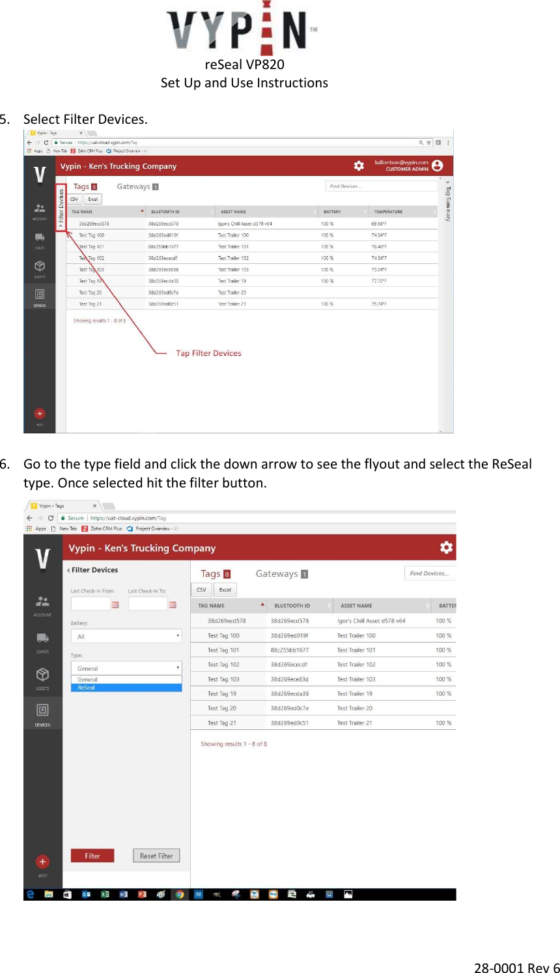The width and height of the screenshot is (560, 973).
Task: Open Battery dropdown showing All
Action: (x=126, y=636)
